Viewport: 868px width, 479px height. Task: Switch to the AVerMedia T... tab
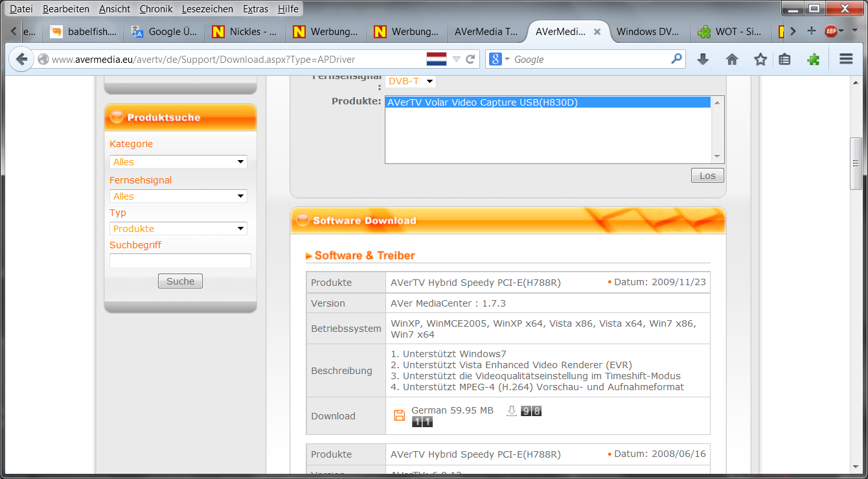487,32
